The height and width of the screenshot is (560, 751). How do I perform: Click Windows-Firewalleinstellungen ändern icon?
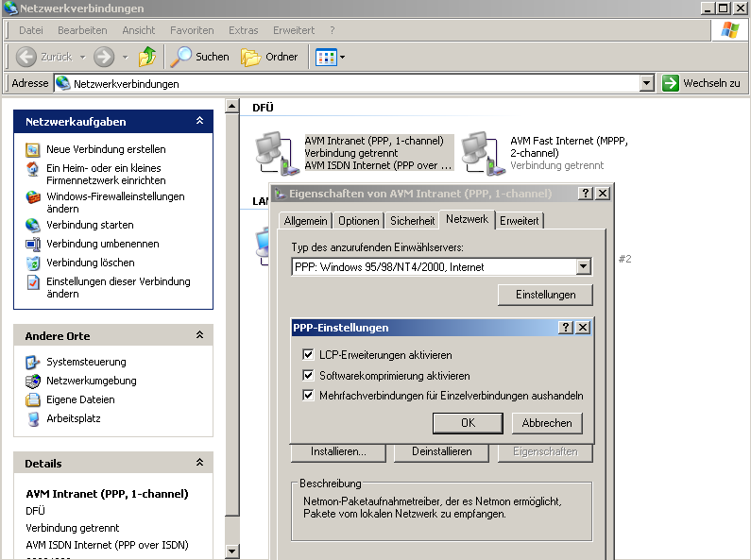pos(32,197)
